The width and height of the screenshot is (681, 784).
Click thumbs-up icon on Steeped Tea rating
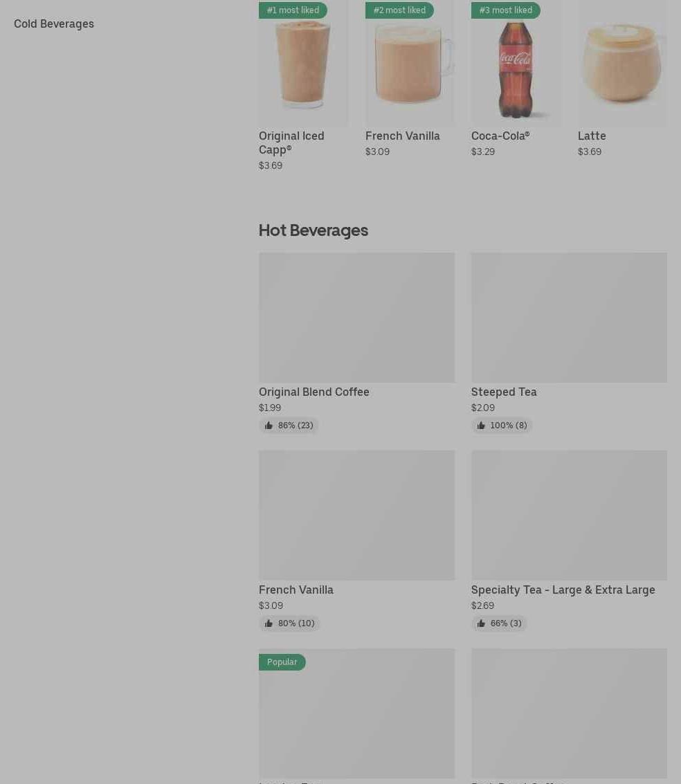pos(481,426)
